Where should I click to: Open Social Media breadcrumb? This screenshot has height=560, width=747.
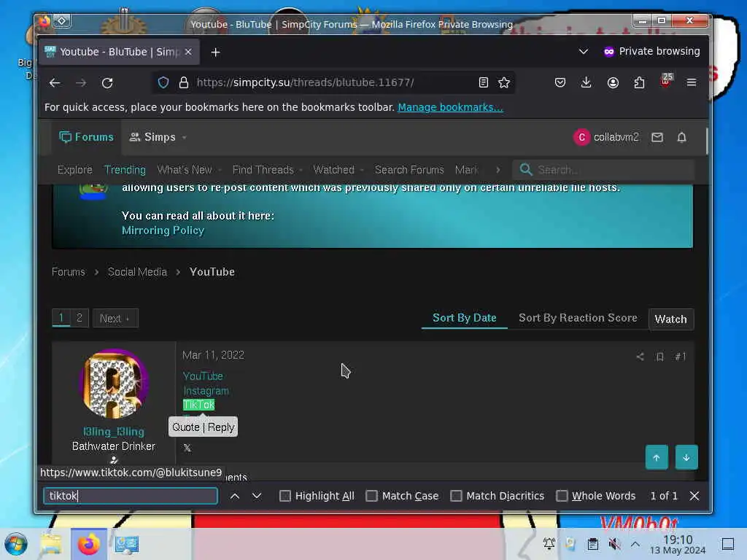point(137,272)
